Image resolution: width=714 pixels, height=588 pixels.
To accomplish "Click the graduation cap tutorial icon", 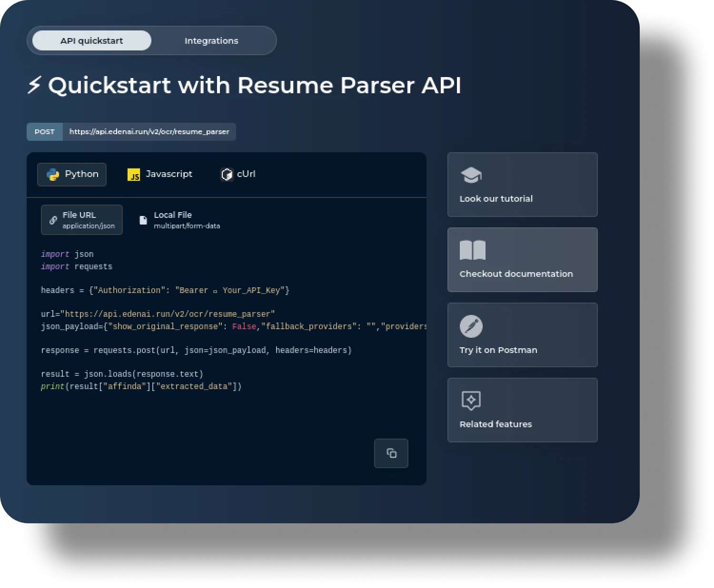I will (x=471, y=175).
